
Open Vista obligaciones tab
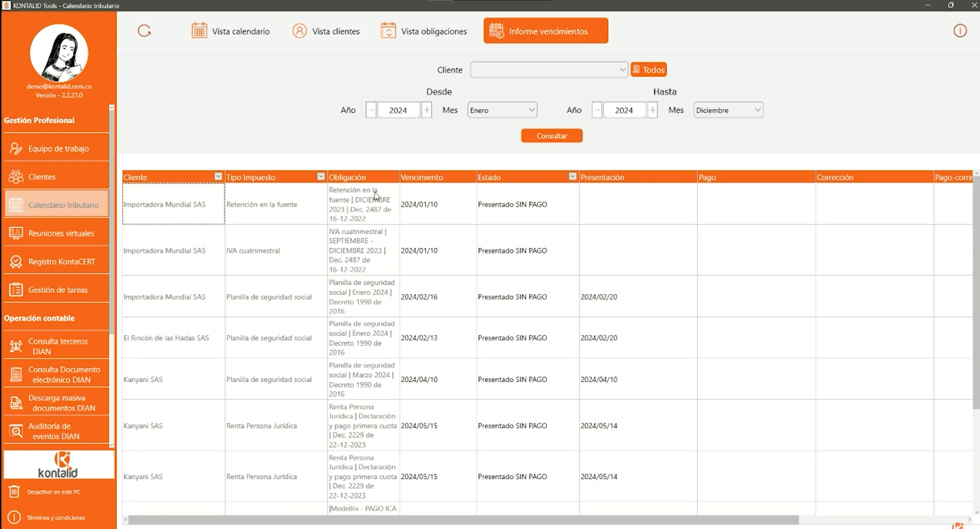(424, 31)
